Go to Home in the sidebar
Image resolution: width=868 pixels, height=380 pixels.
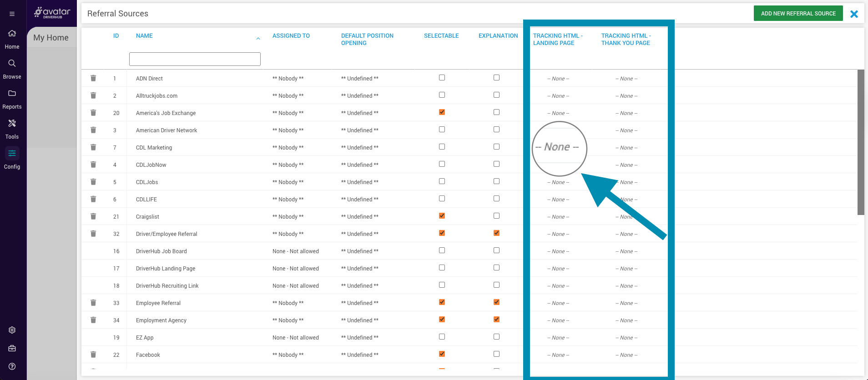[12, 39]
